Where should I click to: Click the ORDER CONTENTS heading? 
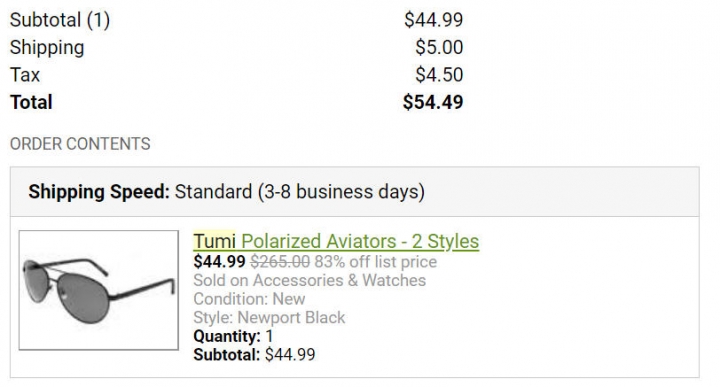(x=80, y=144)
